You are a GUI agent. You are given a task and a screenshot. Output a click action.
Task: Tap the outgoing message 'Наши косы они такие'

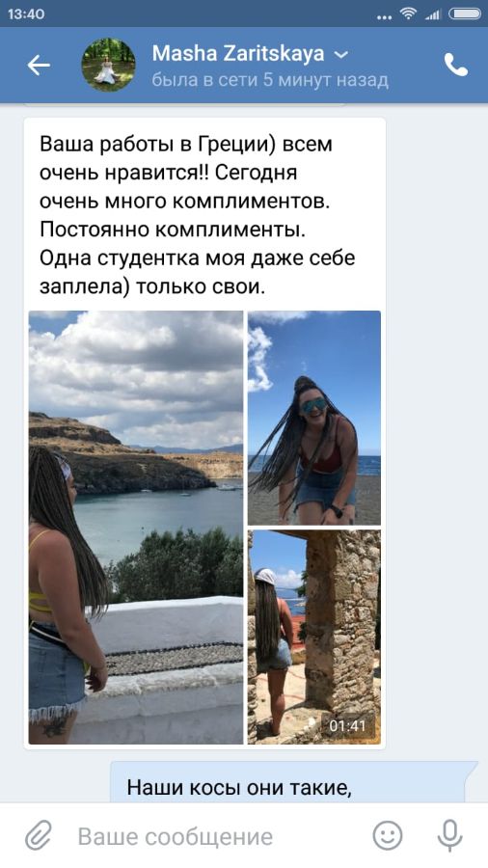(239, 788)
